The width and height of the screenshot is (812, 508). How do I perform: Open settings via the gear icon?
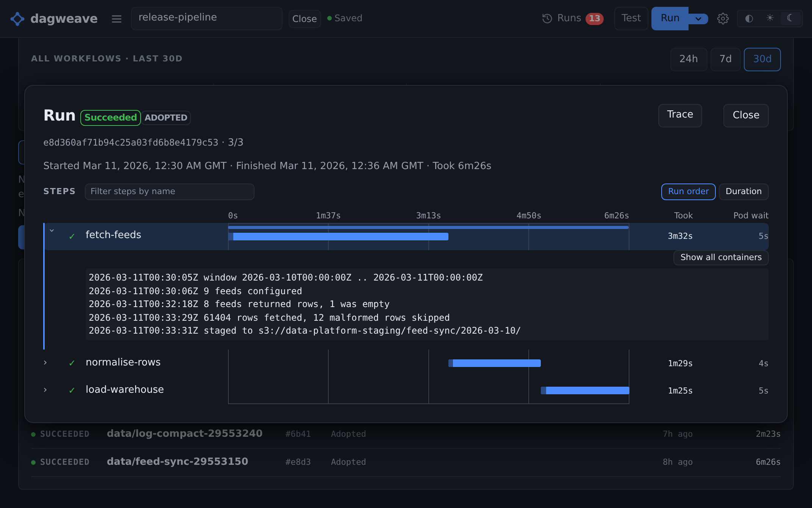pyautogui.click(x=723, y=19)
